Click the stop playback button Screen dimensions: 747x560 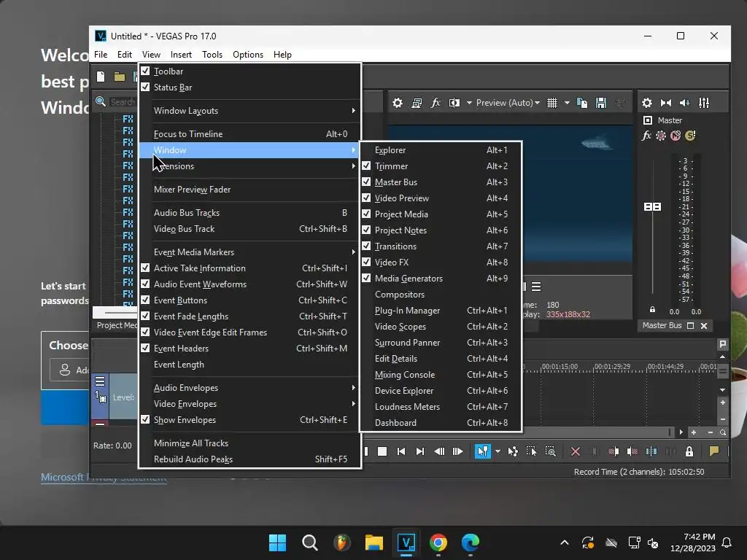point(382,451)
